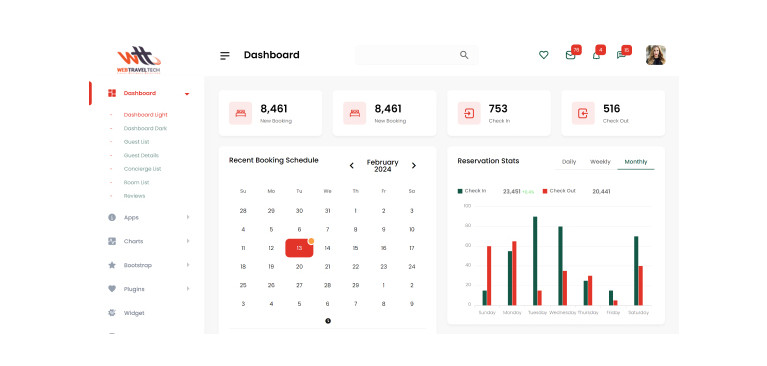Click the Check In card icon
Image resolution: width=767 pixels, height=366 pixels.
click(469, 114)
